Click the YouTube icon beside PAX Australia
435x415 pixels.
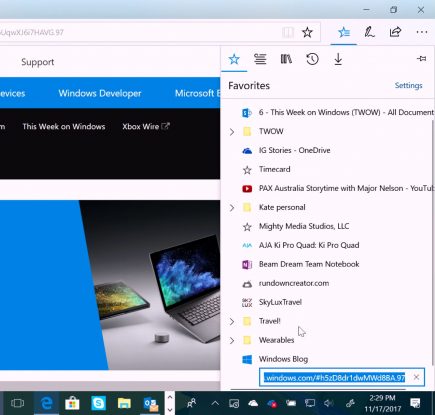247,189
